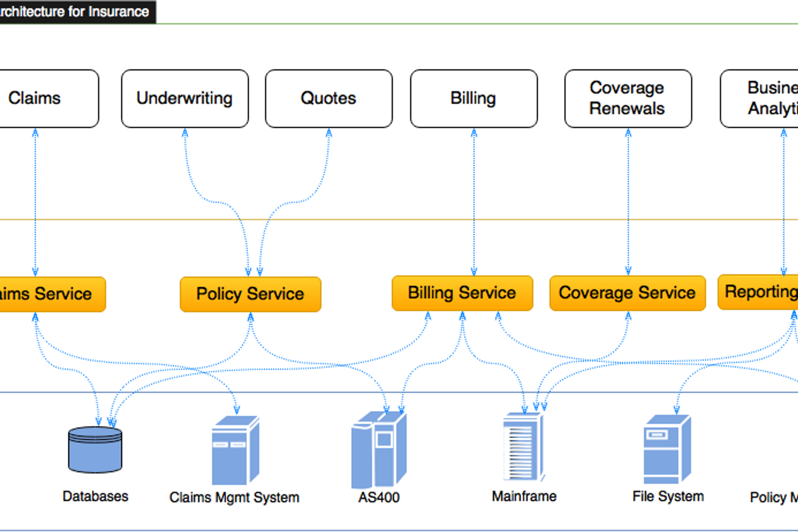Click the Policy Mgmt label
The height and width of the screenshot is (532, 798).
coord(774,497)
